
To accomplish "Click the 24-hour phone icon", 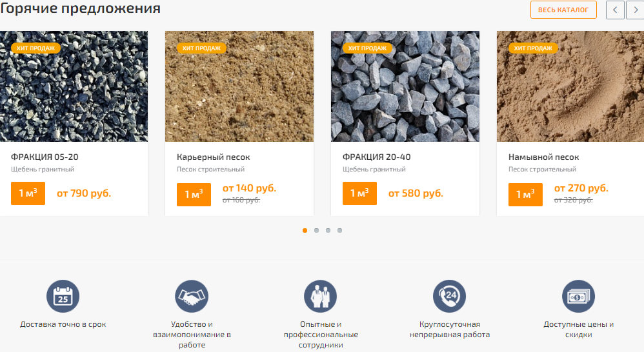I will pyautogui.click(x=449, y=296).
